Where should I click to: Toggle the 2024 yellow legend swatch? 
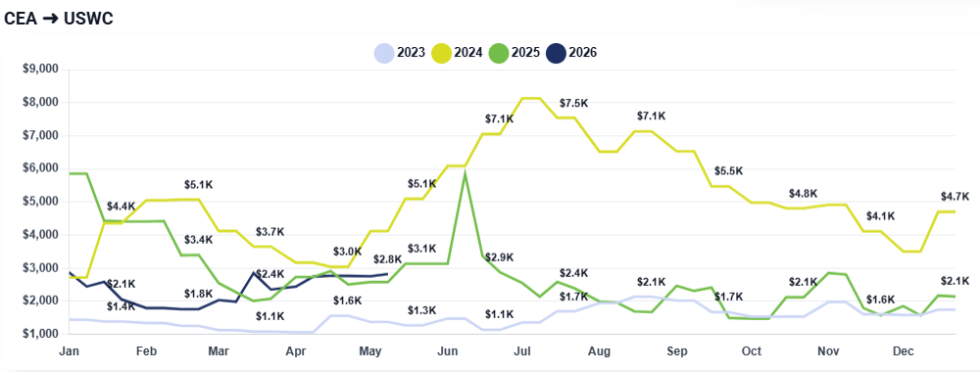point(441,53)
